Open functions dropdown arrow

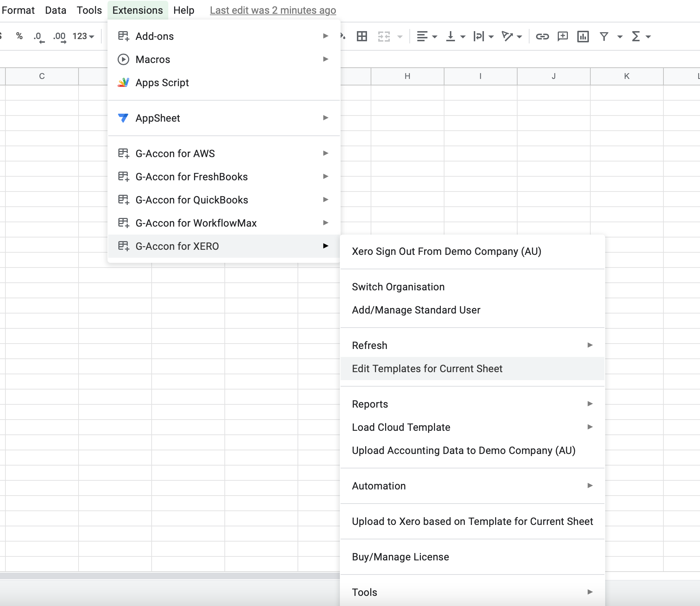648,37
